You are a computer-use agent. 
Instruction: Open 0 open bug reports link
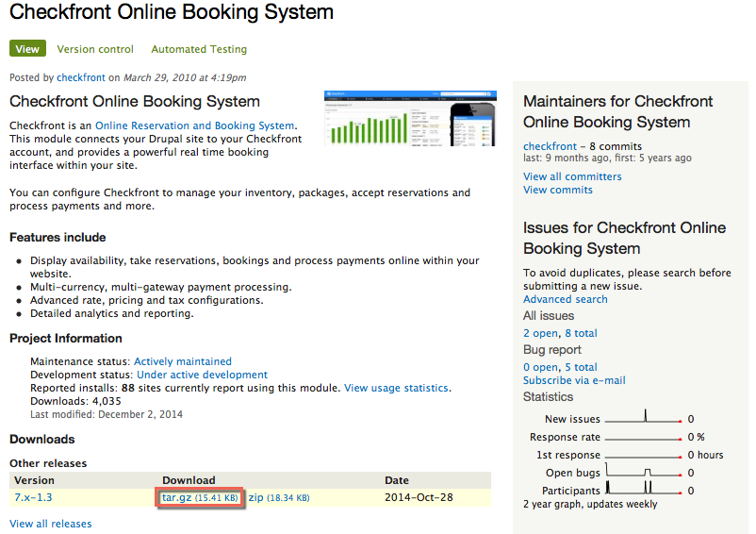(540, 367)
